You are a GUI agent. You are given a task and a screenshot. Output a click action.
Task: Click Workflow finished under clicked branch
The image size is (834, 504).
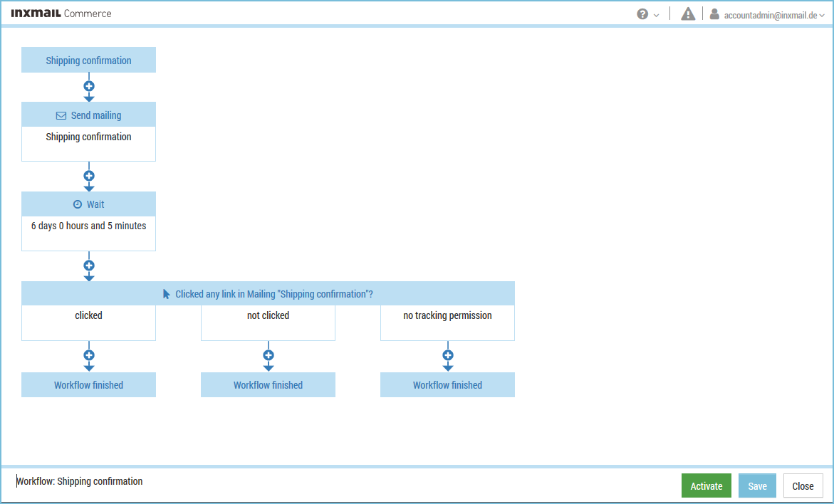pyautogui.click(x=89, y=385)
